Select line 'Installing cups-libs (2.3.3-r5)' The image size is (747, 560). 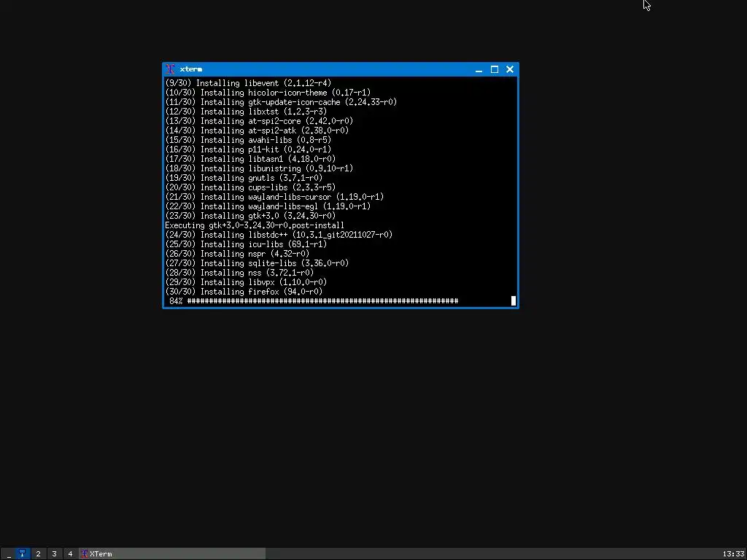(250, 187)
